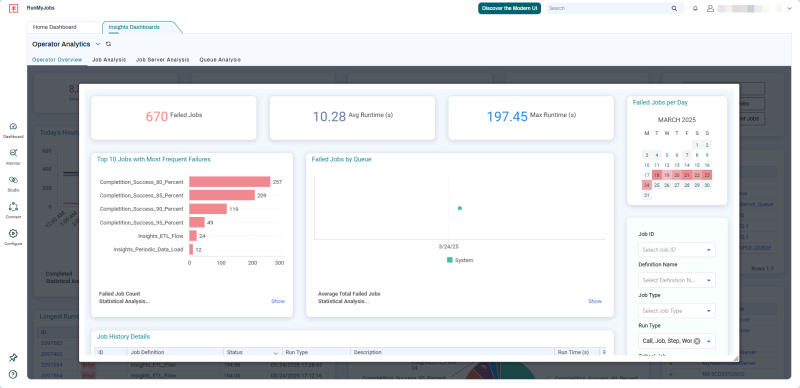The width and height of the screenshot is (800, 388).
Task: Open the Studio sidebar icon
Action: tap(14, 180)
